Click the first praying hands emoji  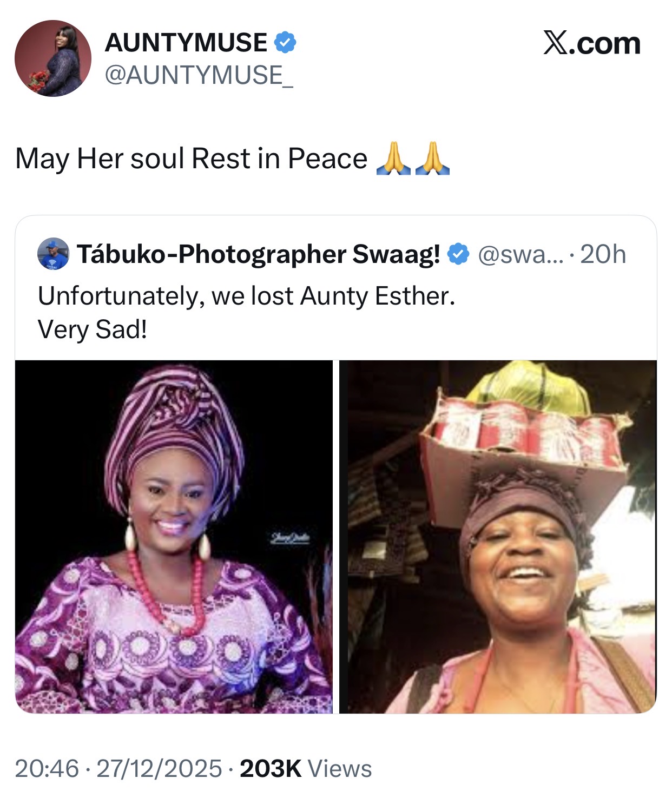click(393, 158)
